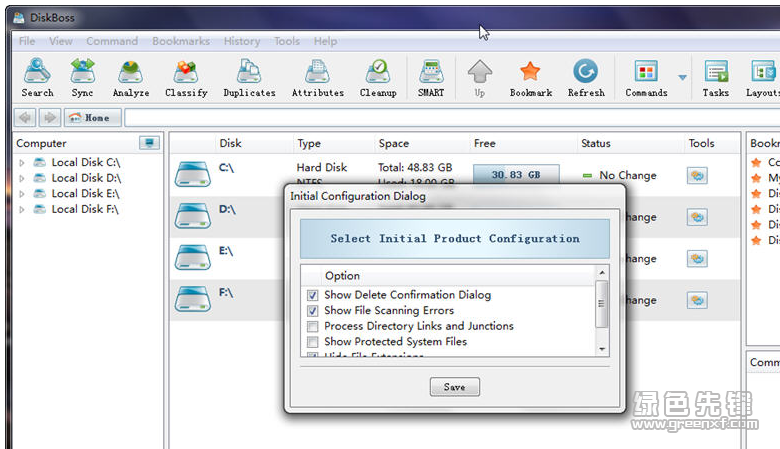Open the History menu

coord(242,41)
